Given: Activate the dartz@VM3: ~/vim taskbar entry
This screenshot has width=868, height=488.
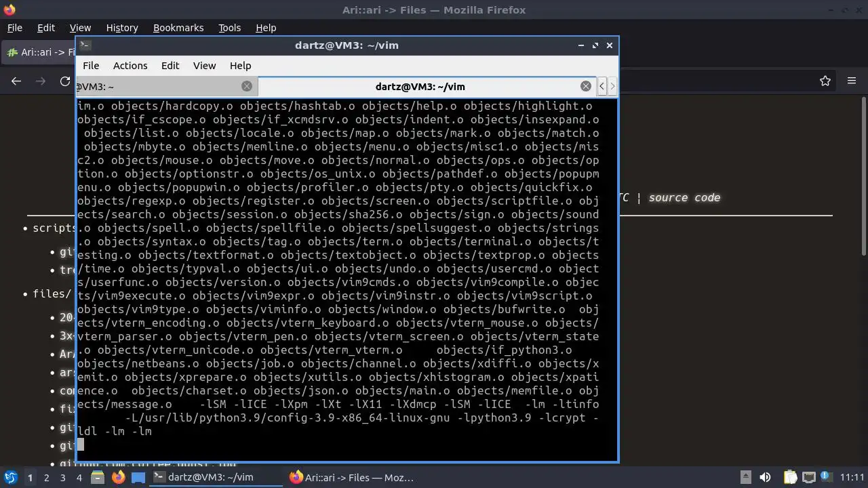Looking at the screenshot, I should 216,478.
